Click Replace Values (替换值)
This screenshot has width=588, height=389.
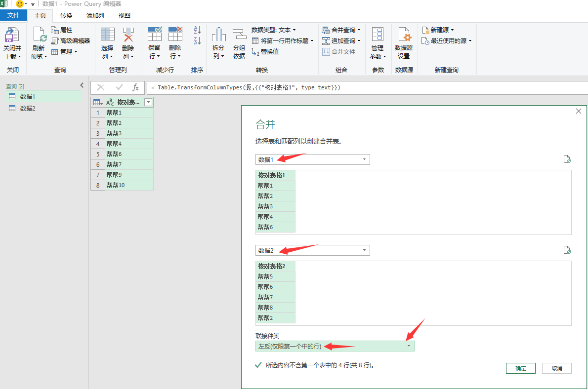click(x=265, y=52)
